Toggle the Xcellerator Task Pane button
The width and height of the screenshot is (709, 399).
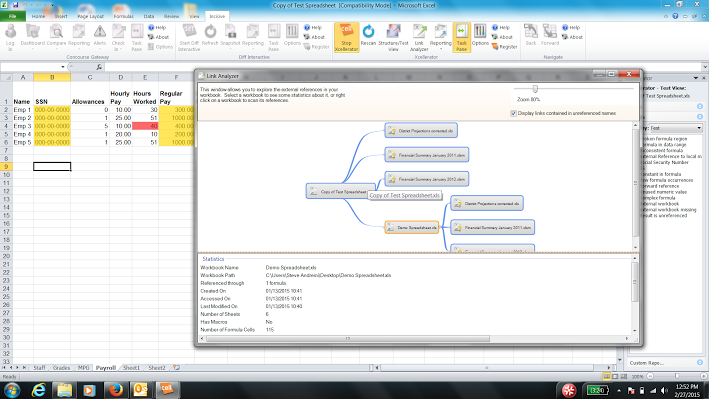(x=461, y=38)
